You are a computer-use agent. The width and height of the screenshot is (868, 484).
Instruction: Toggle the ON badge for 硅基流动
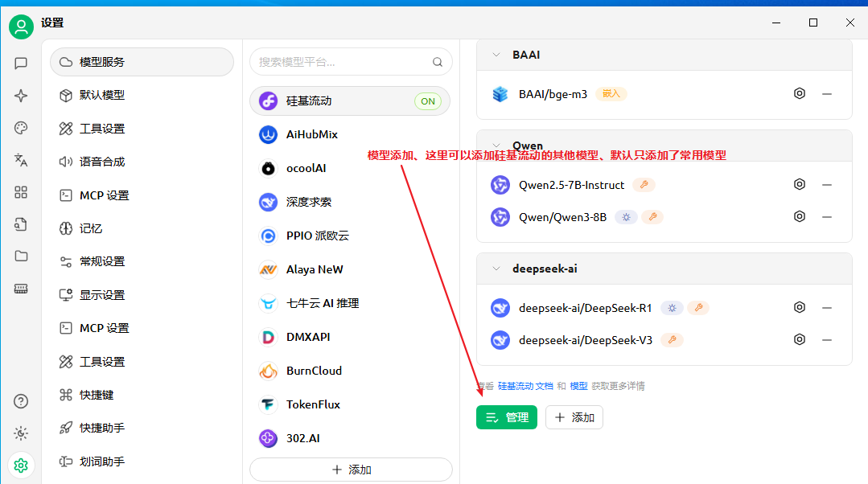tap(427, 101)
